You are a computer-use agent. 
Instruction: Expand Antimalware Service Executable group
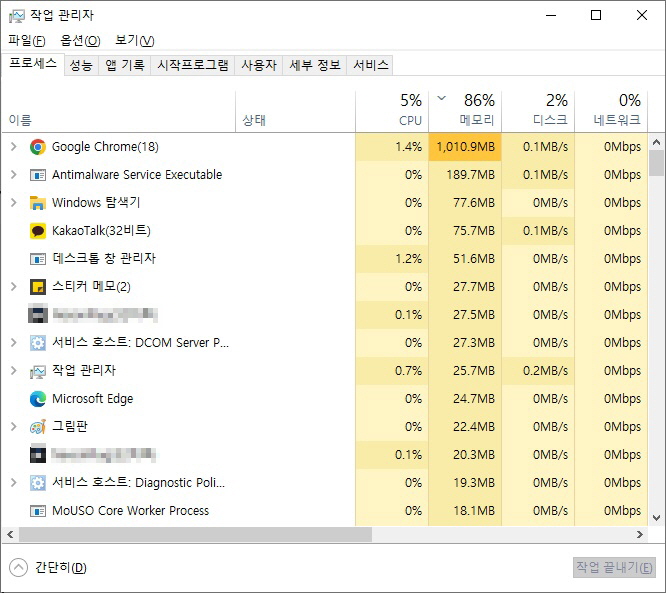point(14,175)
